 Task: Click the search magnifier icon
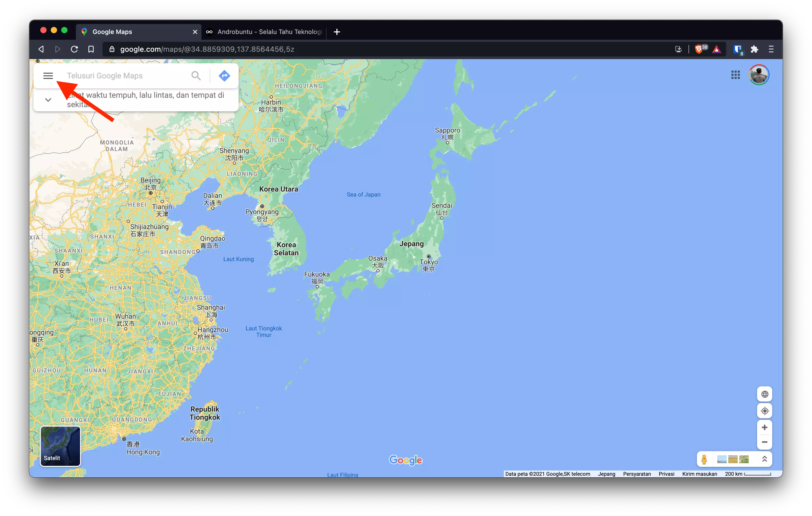point(196,76)
